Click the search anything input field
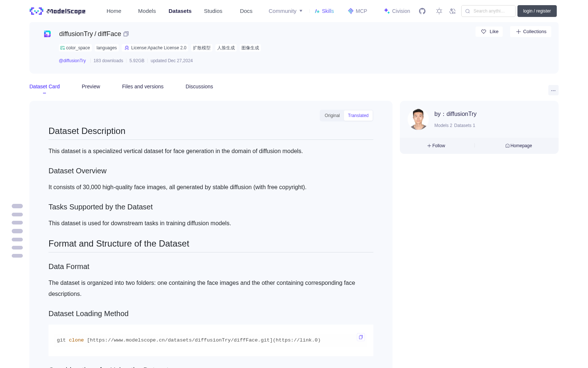The height and width of the screenshot is (368, 588). (488, 11)
